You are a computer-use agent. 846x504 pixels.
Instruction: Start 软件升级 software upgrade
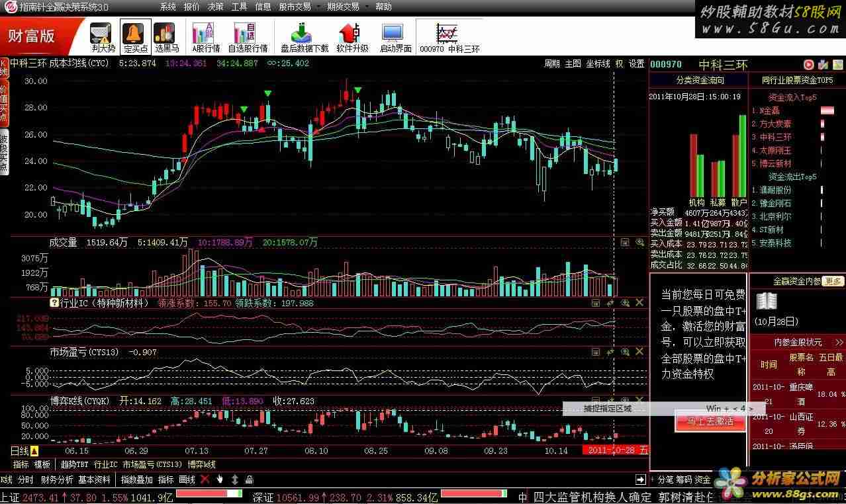[x=352, y=36]
